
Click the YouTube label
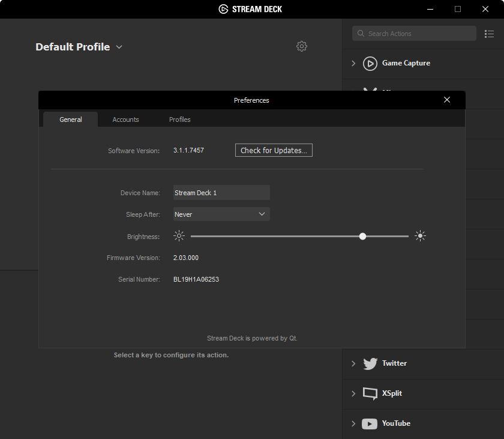396,423
